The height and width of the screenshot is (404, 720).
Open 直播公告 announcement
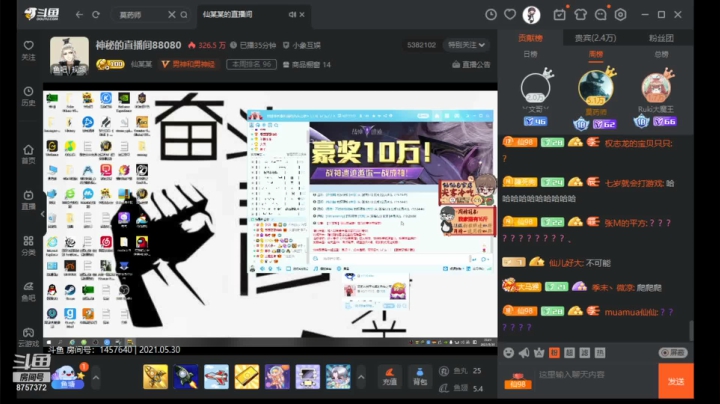pyautogui.click(x=471, y=65)
